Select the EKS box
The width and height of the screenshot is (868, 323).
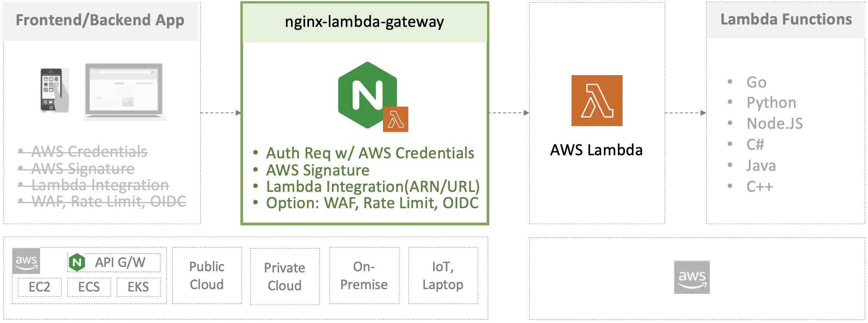(x=138, y=287)
